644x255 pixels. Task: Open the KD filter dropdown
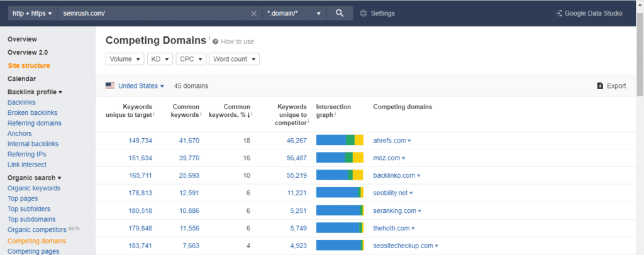tap(160, 59)
